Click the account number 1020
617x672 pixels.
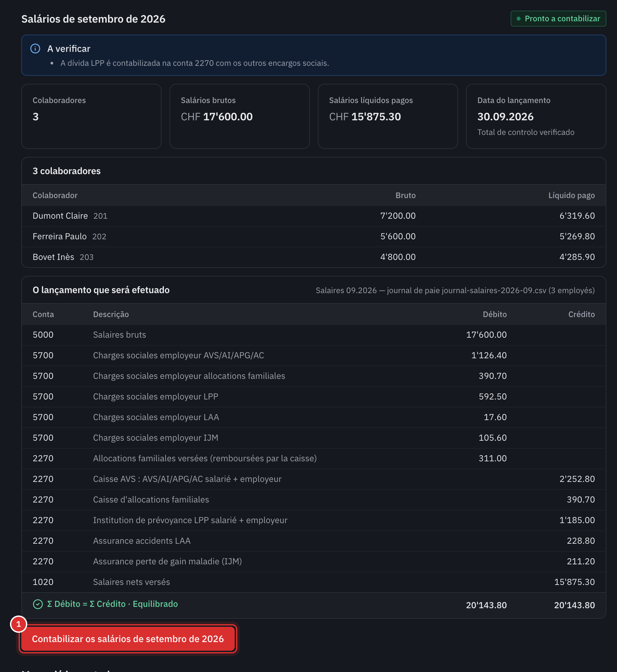(x=43, y=582)
